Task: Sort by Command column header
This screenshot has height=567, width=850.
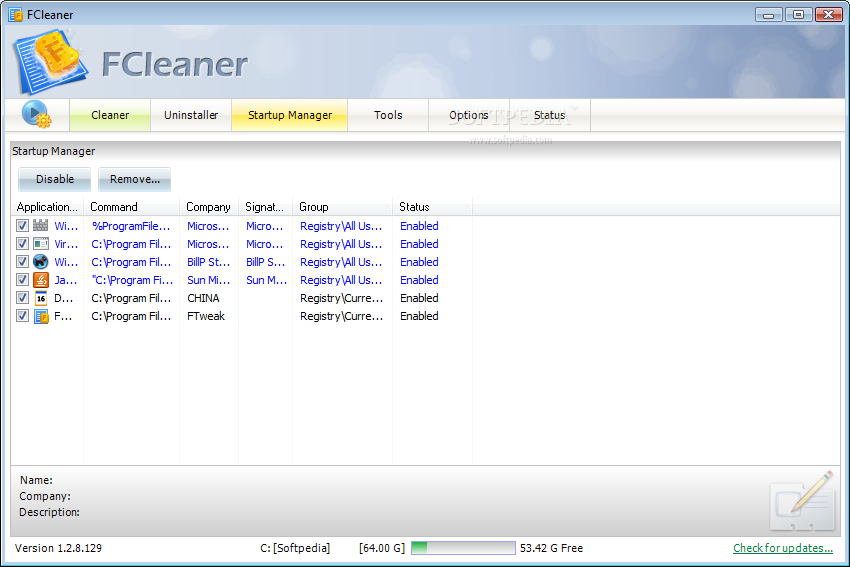Action: 132,207
